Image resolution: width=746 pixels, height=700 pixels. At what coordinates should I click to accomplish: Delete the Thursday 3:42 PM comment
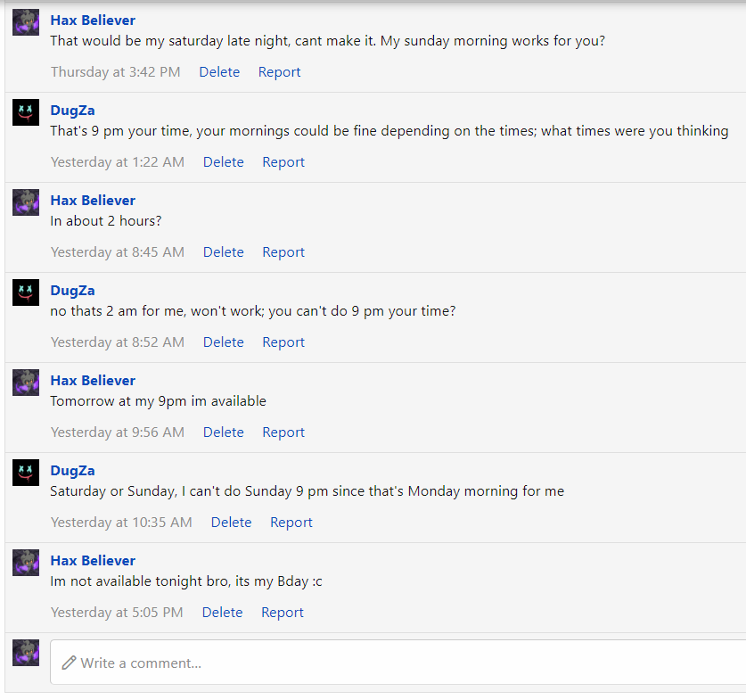tap(219, 72)
